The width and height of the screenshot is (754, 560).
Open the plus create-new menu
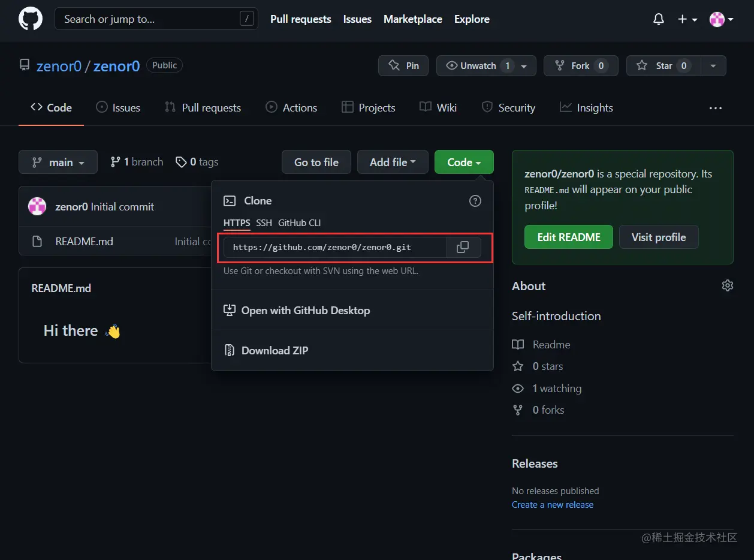pos(687,19)
